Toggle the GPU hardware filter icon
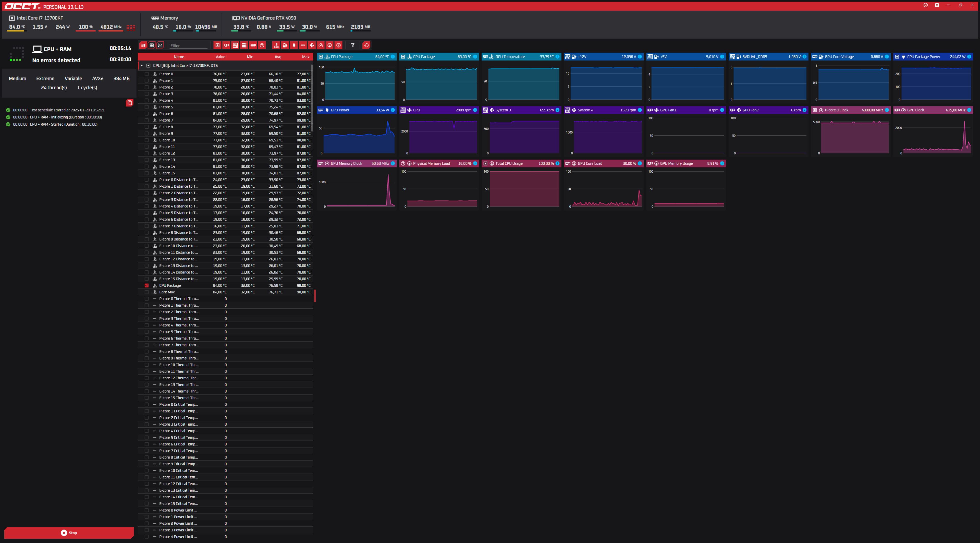Screen dimensions: 980x543 (x=226, y=45)
